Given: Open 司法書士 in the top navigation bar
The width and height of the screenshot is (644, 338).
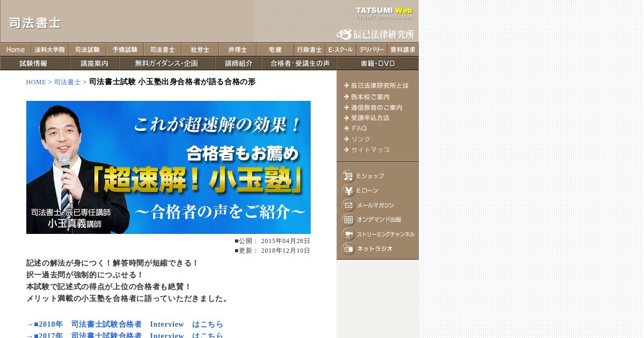Looking at the screenshot, I should pos(163,49).
